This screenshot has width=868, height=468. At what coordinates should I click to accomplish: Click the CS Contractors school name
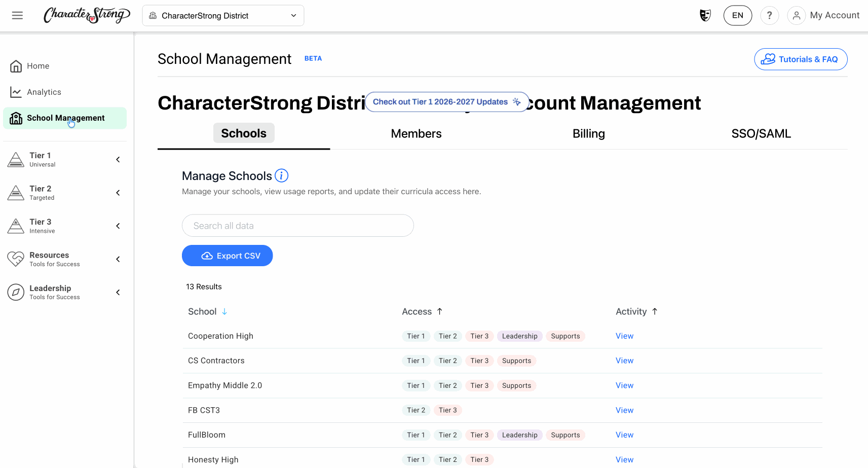[216, 361]
